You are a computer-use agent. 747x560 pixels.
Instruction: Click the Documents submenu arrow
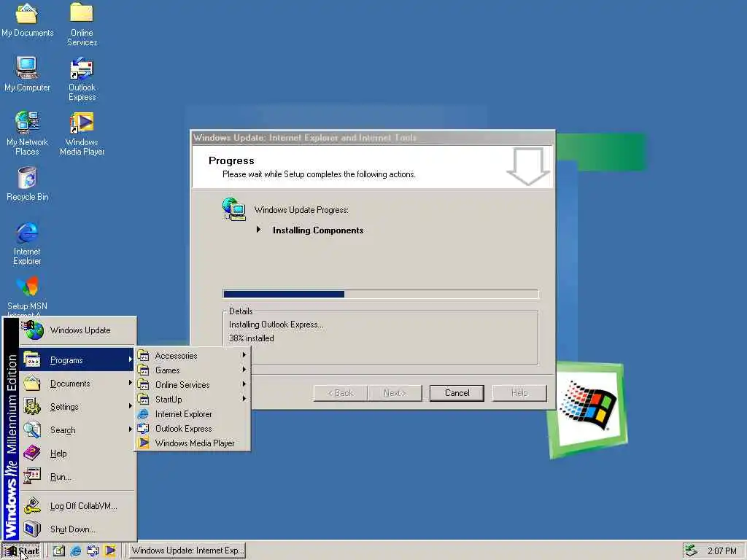click(x=130, y=382)
